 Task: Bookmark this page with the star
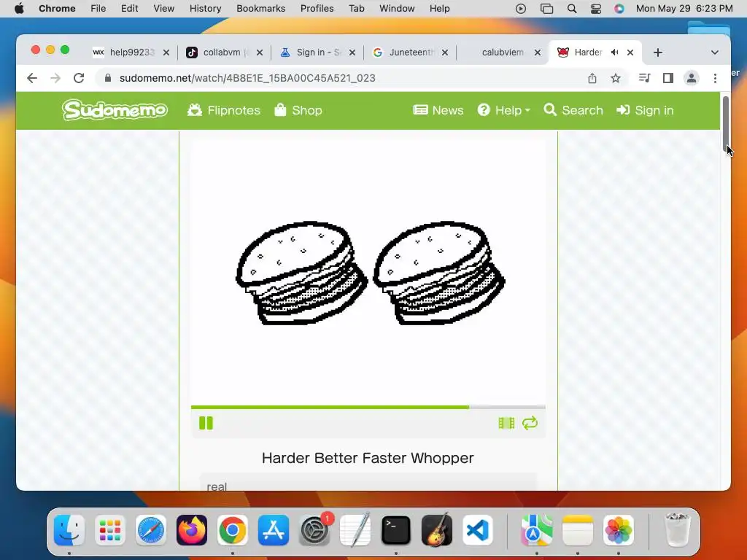(x=616, y=78)
